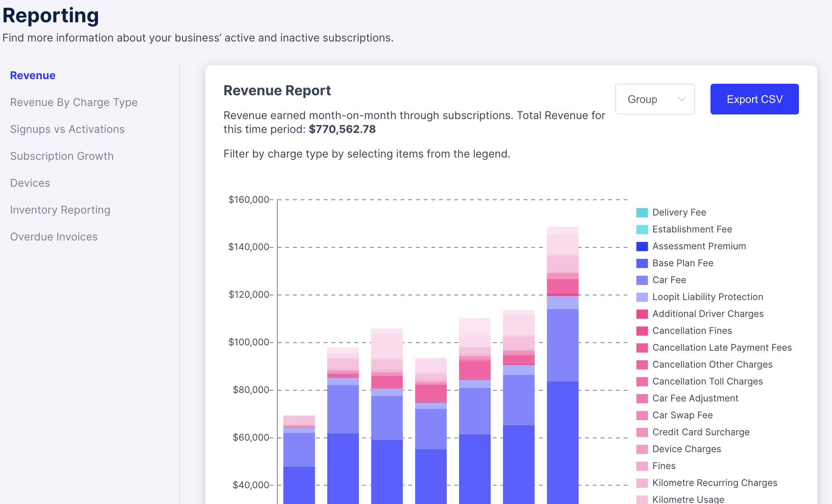
Task: Toggle Car Fee in the legend
Action: [x=669, y=280]
